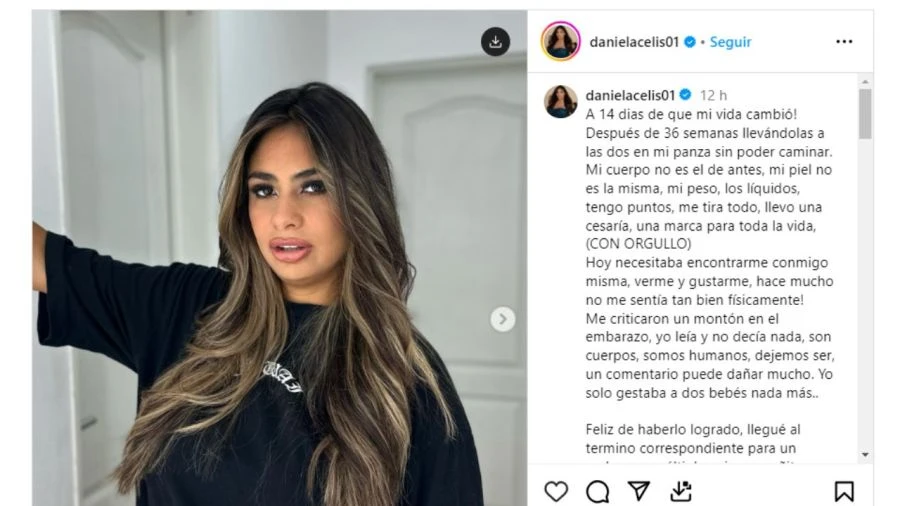Screen dimensions: 900x506
Task: Open danielacelis01 profile from the header username
Action: (634, 42)
